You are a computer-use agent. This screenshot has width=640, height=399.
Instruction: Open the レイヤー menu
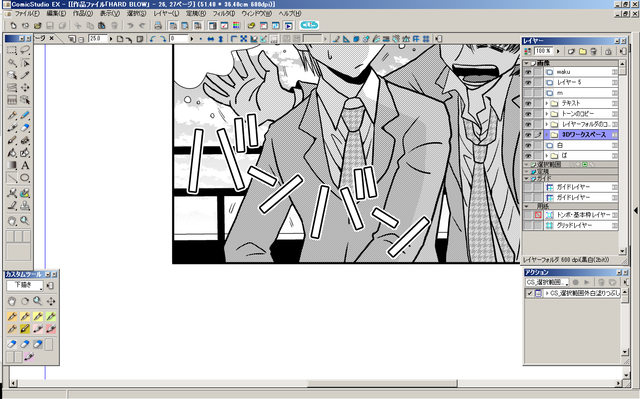[166, 13]
